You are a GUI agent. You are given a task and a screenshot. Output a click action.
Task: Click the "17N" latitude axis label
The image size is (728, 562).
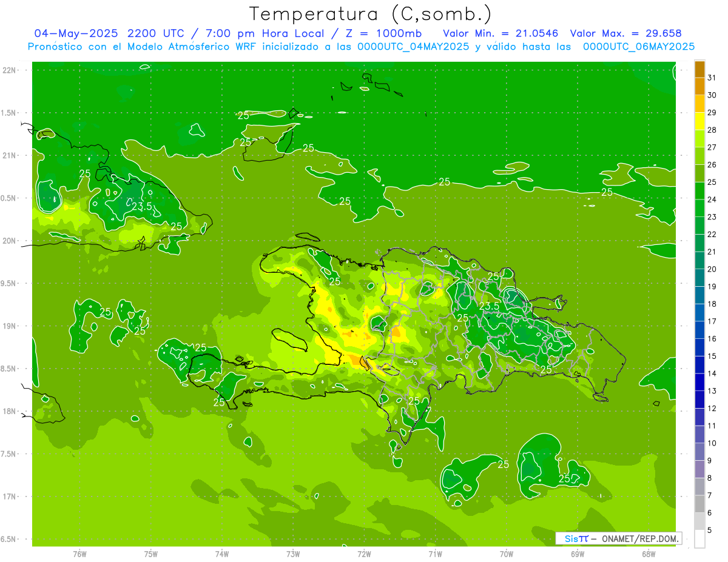[x=10, y=497]
